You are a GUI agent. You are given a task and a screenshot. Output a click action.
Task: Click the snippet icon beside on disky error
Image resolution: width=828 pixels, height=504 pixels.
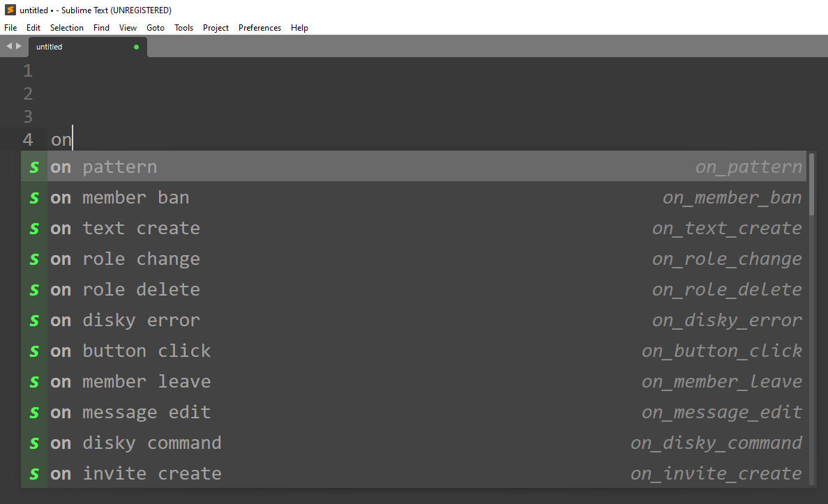tap(34, 320)
